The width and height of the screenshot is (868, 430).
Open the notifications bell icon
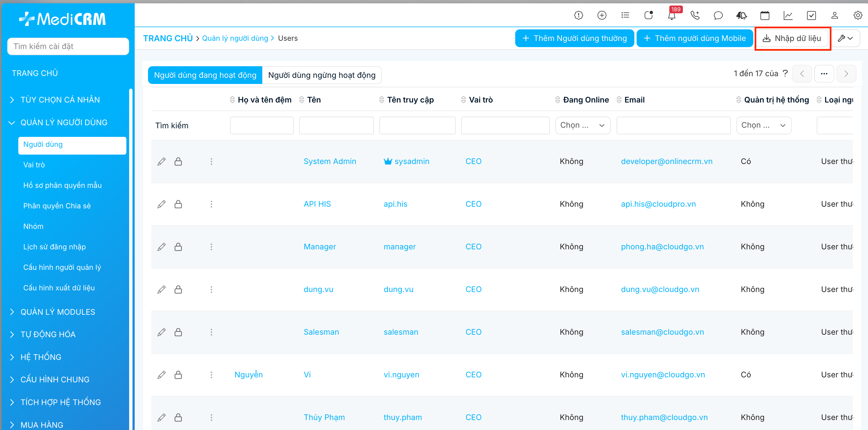(x=672, y=16)
